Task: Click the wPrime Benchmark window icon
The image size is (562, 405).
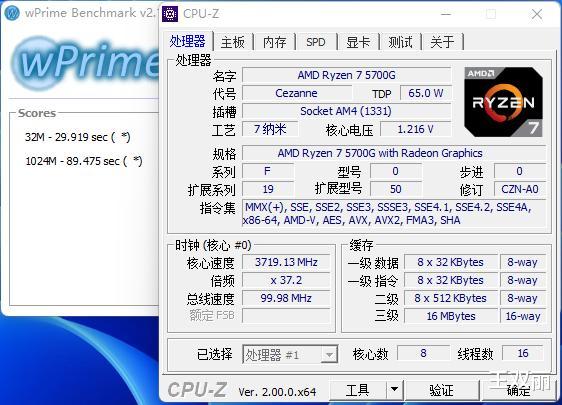Action: click(12, 13)
